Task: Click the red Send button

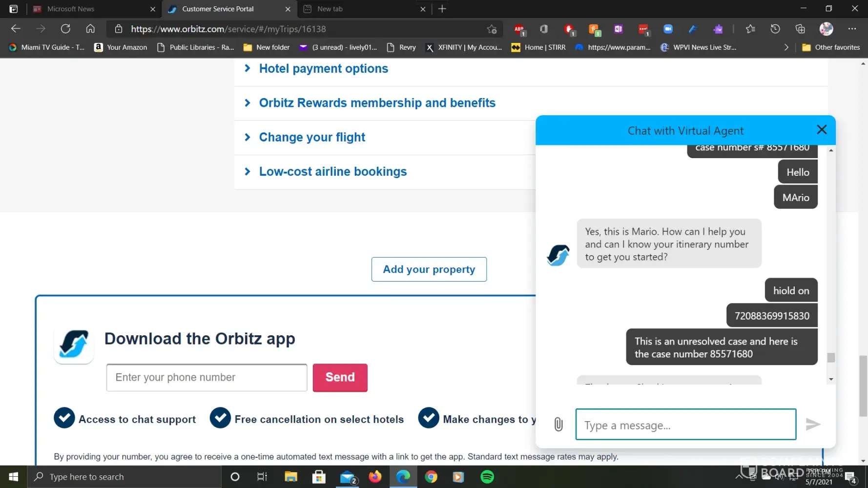Action: 340,377
